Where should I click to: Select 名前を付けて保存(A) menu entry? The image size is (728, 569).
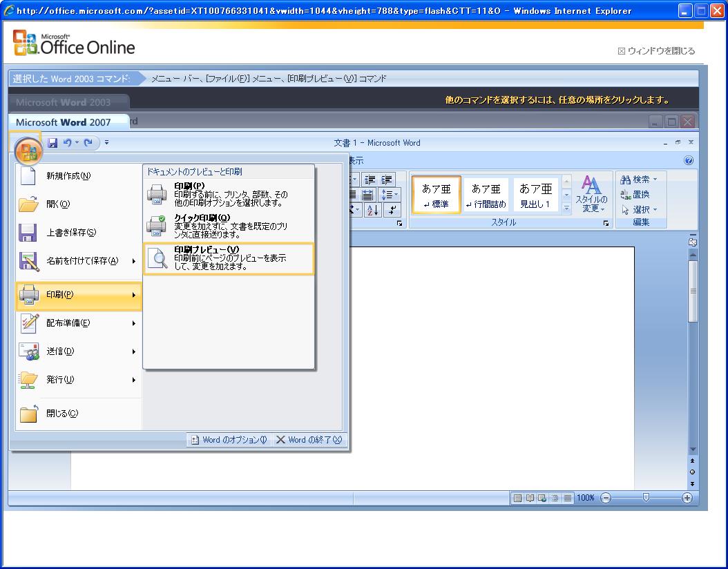[79, 261]
